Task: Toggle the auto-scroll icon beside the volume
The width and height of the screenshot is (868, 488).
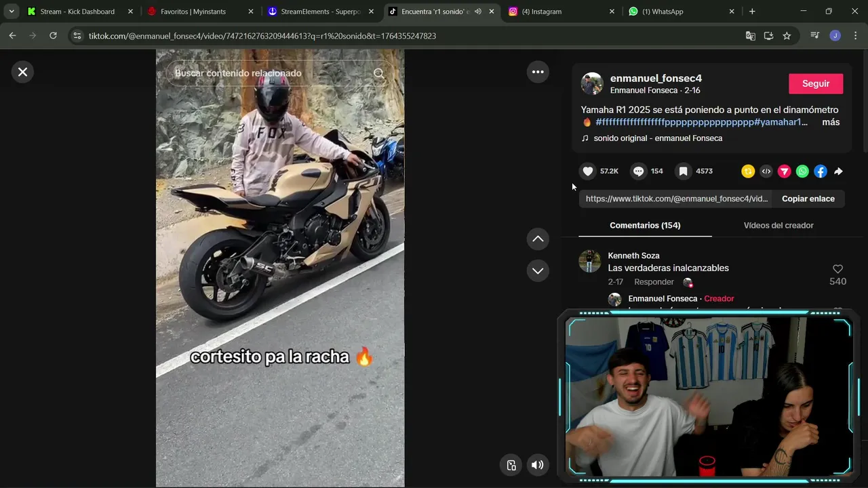Action: [x=511, y=465]
